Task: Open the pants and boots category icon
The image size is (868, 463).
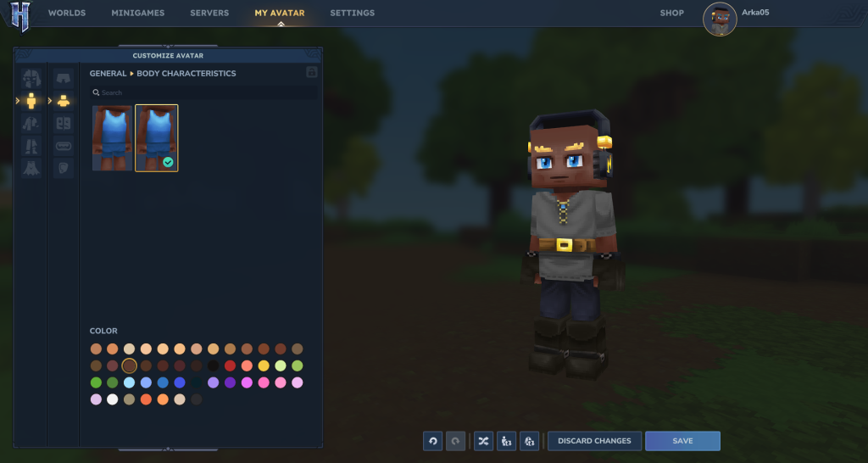Action: point(31,146)
